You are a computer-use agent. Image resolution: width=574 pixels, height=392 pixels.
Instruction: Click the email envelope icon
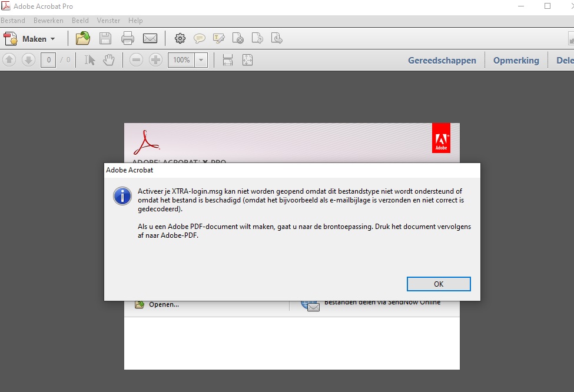tap(150, 39)
